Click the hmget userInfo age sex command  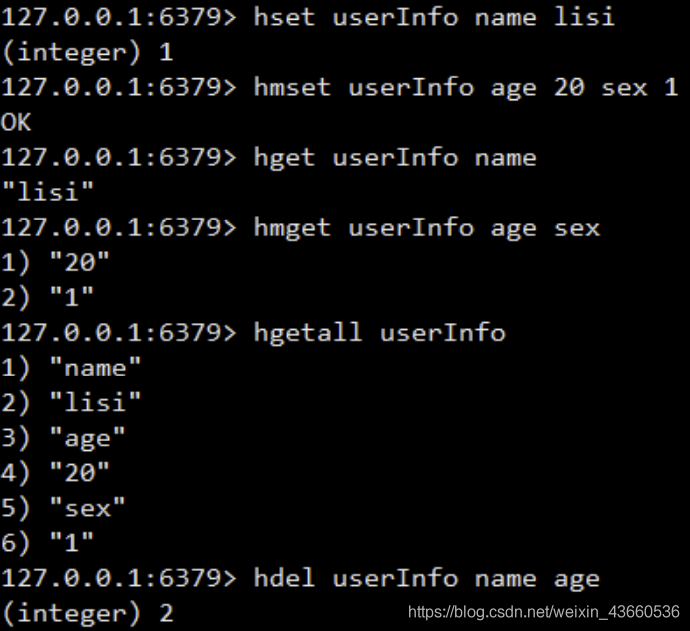[427, 228]
